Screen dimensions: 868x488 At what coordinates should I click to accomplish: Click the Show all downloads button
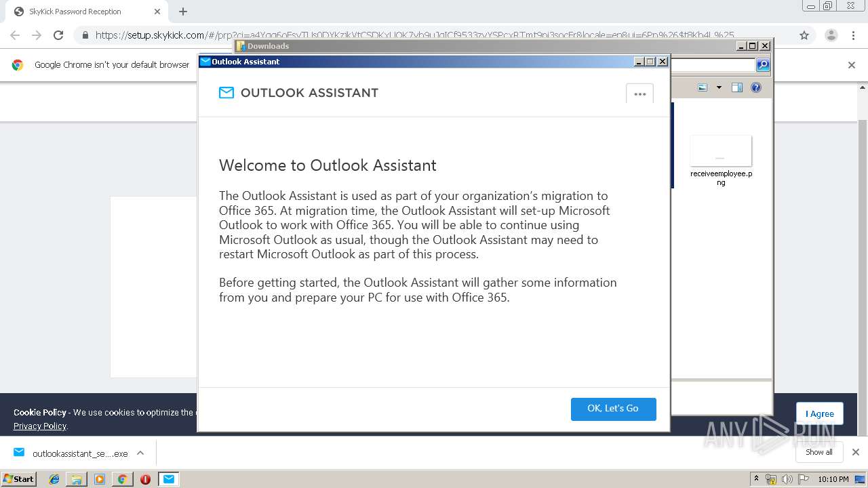[819, 452]
